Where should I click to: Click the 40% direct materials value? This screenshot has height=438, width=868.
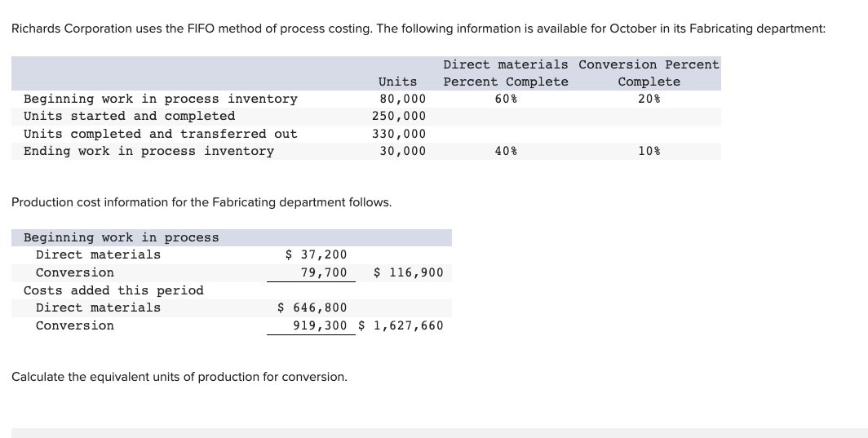(x=506, y=151)
